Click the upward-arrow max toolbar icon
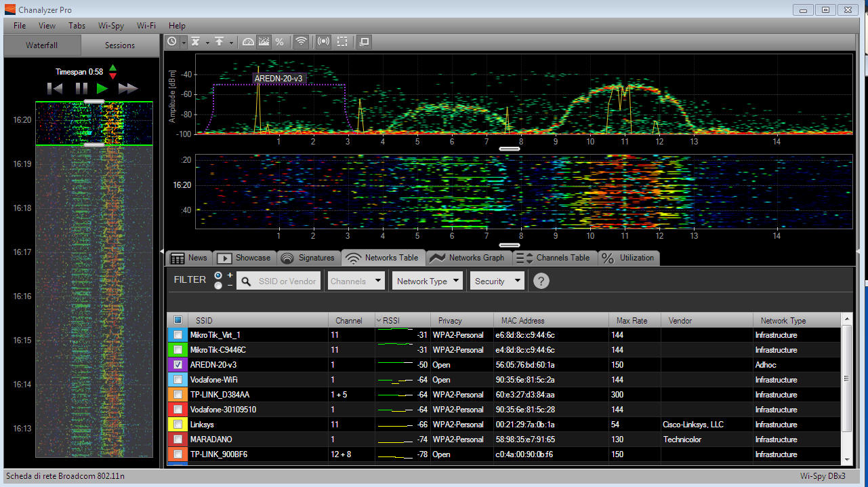The width and height of the screenshot is (868, 487). 219,41
